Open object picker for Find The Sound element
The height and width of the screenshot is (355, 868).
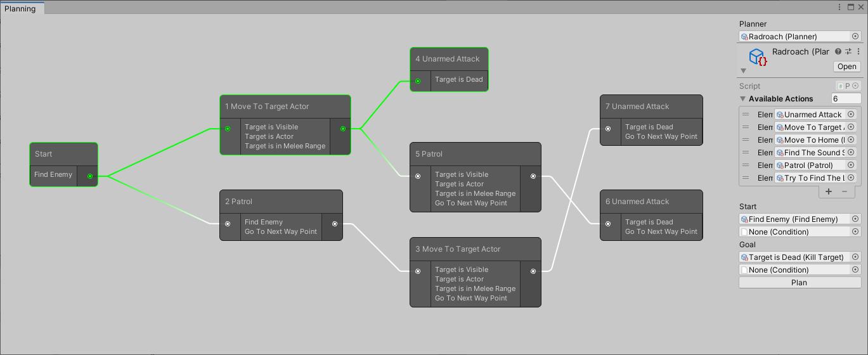click(x=851, y=153)
